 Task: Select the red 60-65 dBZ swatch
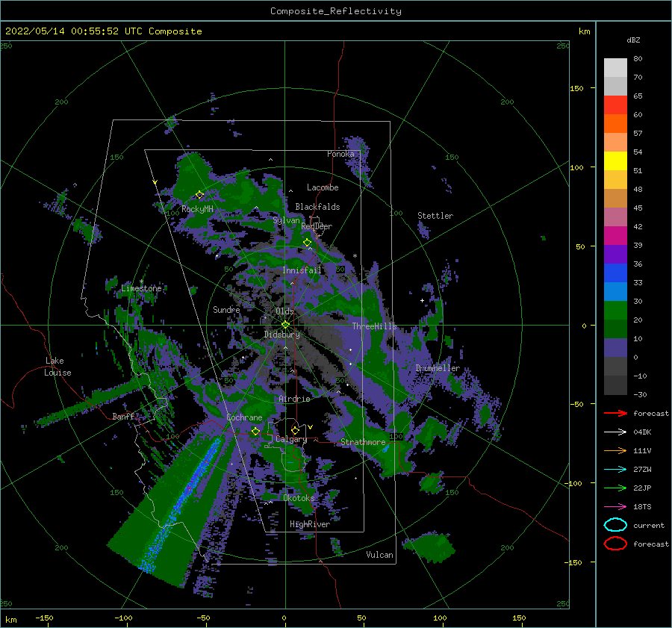[x=615, y=105]
